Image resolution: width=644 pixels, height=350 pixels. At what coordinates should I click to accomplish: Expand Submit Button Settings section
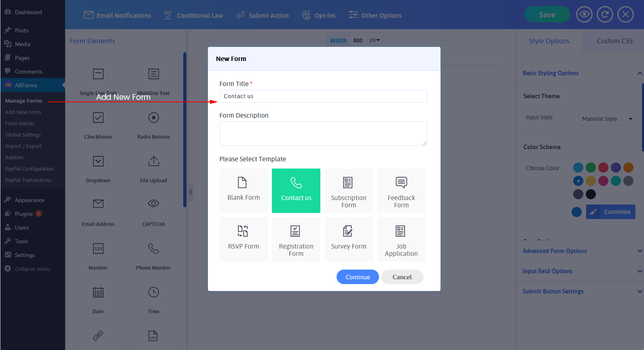[580, 291]
